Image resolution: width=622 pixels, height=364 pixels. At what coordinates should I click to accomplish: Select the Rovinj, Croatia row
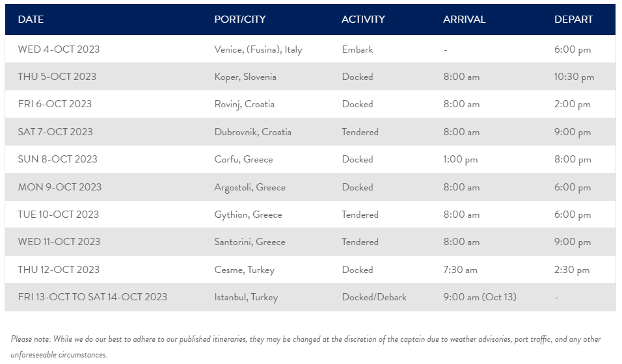click(310, 104)
